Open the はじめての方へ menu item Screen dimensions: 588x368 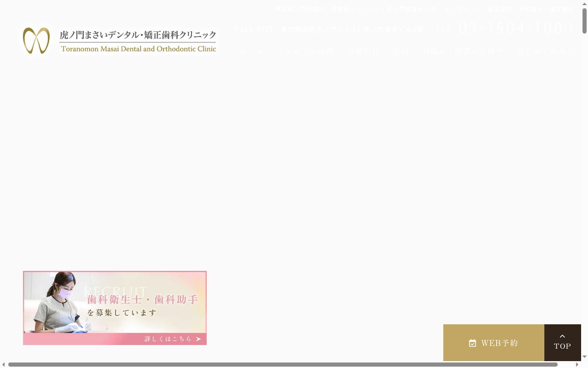545,52
